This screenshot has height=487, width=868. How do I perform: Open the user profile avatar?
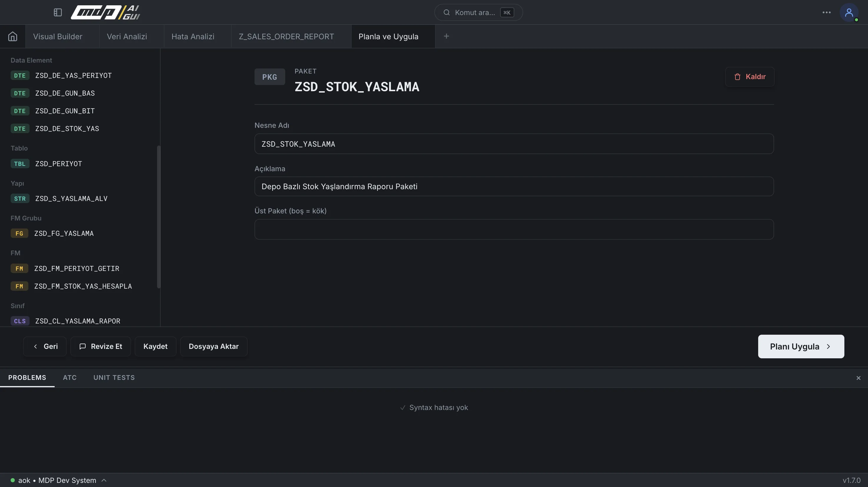pyautogui.click(x=849, y=12)
